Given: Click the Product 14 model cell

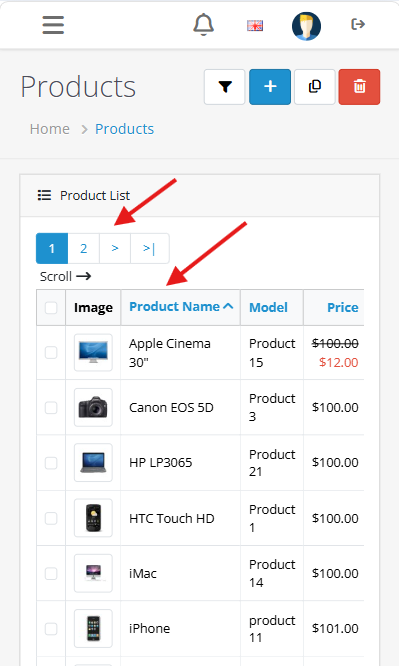Looking at the screenshot, I should point(272,573).
